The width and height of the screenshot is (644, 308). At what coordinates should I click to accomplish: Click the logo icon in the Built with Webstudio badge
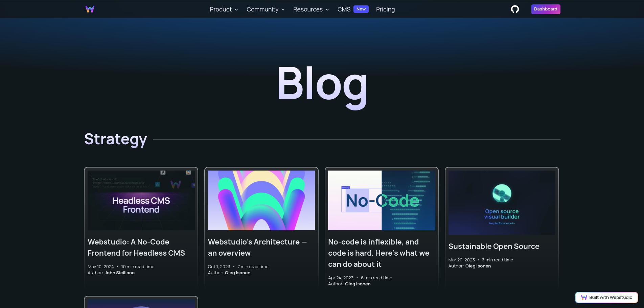(584, 298)
